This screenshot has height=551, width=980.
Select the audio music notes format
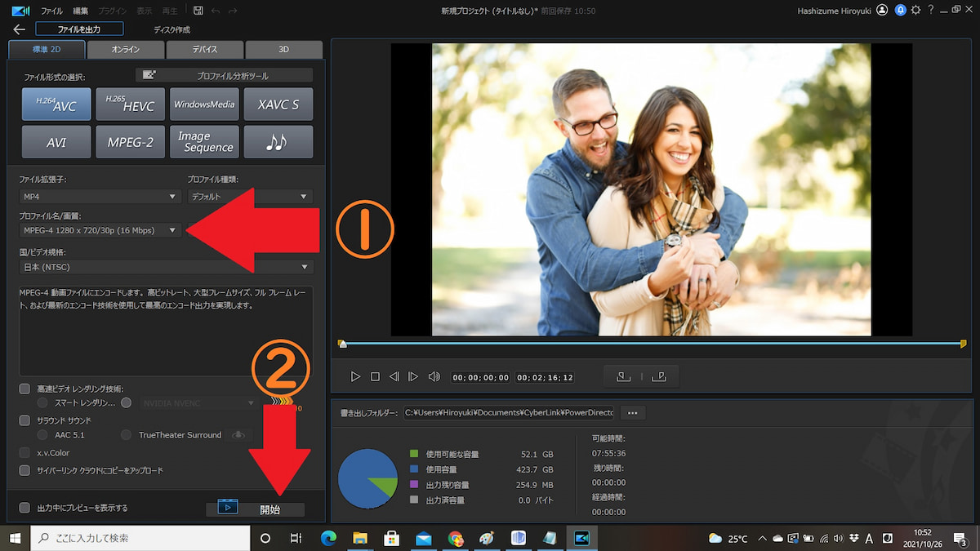pyautogui.click(x=278, y=142)
